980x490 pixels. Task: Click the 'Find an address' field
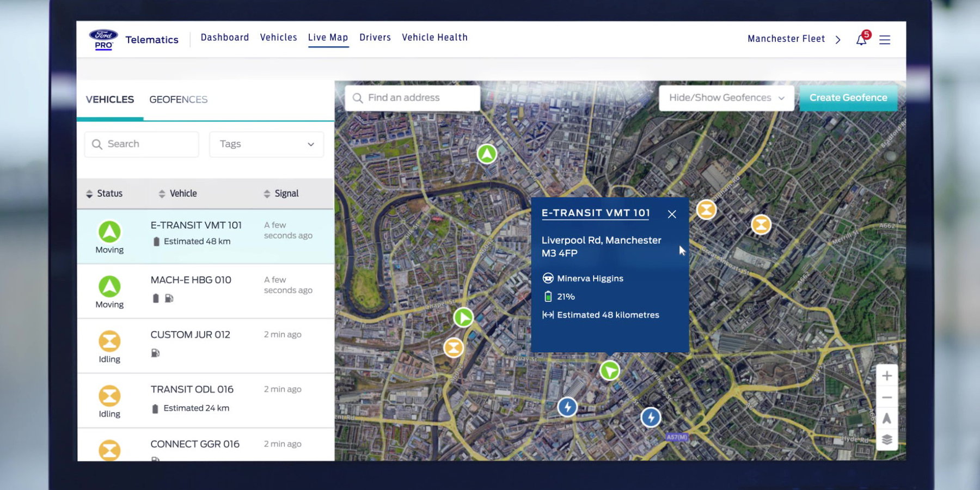point(413,98)
